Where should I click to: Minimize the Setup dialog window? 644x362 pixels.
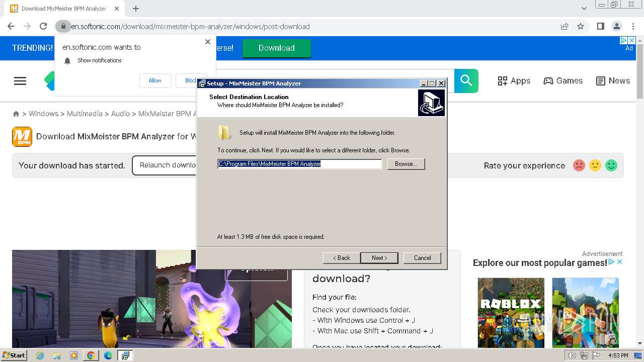[424, 83]
